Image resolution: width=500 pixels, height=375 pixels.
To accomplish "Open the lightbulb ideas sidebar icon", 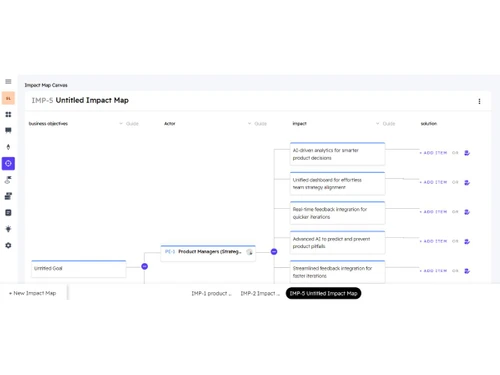I will pyautogui.click(x=8, y=229).
